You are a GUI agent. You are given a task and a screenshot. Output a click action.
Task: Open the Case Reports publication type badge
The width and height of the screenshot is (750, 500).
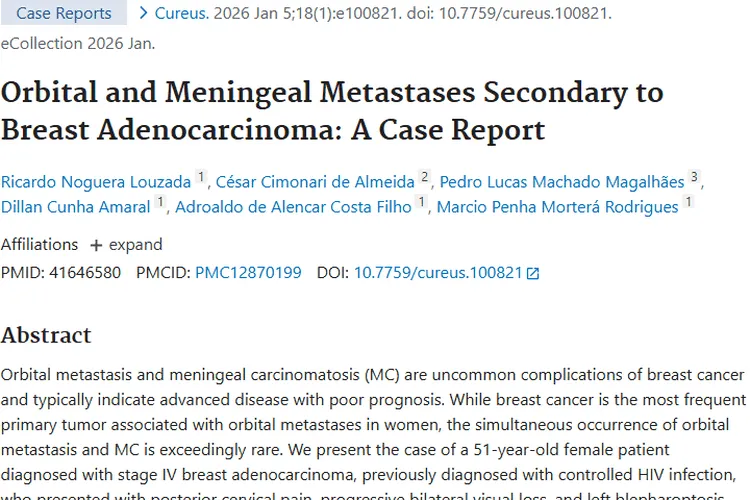(64, 13)
